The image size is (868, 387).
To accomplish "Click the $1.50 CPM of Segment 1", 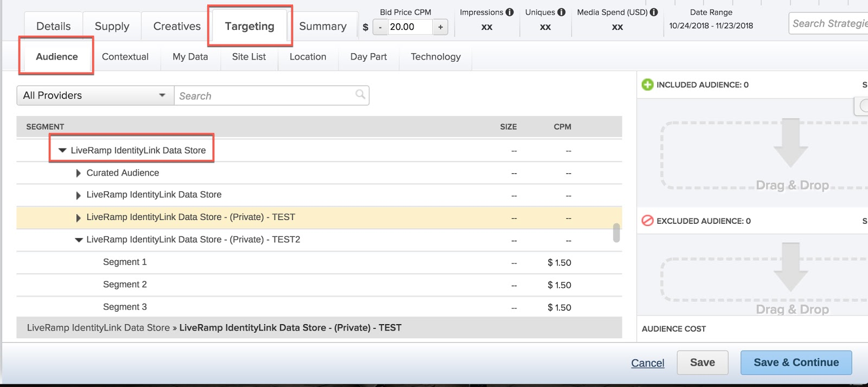I will point(559,263).
